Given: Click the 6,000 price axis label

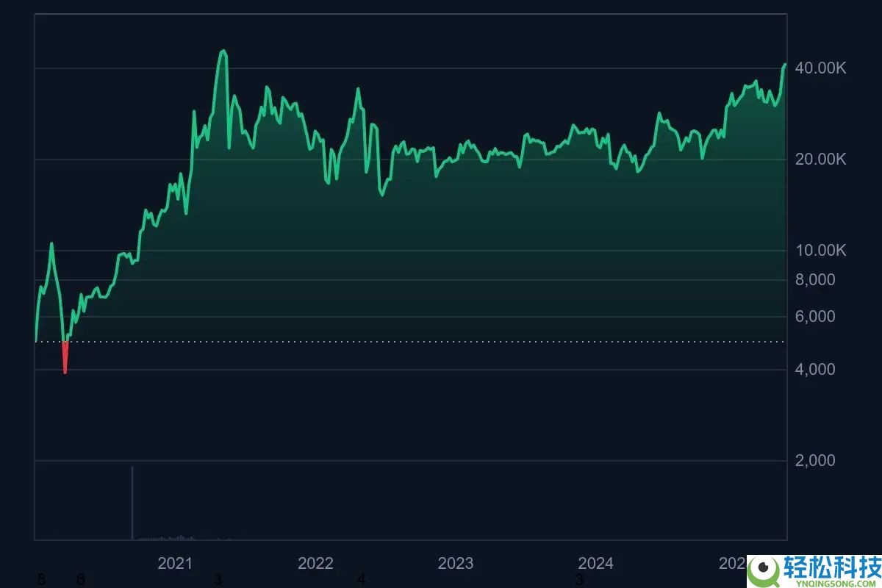Looking at the screenshot, I should pos(815,317).
